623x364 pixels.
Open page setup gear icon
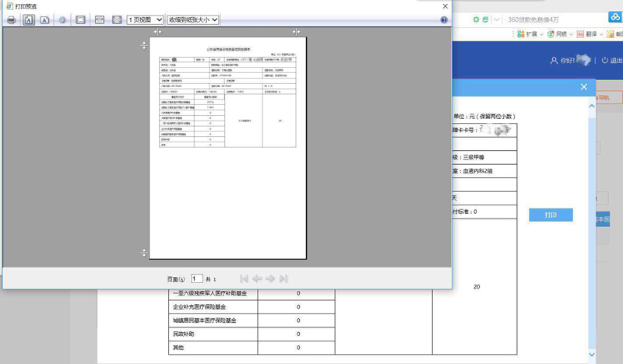point(62,19)
